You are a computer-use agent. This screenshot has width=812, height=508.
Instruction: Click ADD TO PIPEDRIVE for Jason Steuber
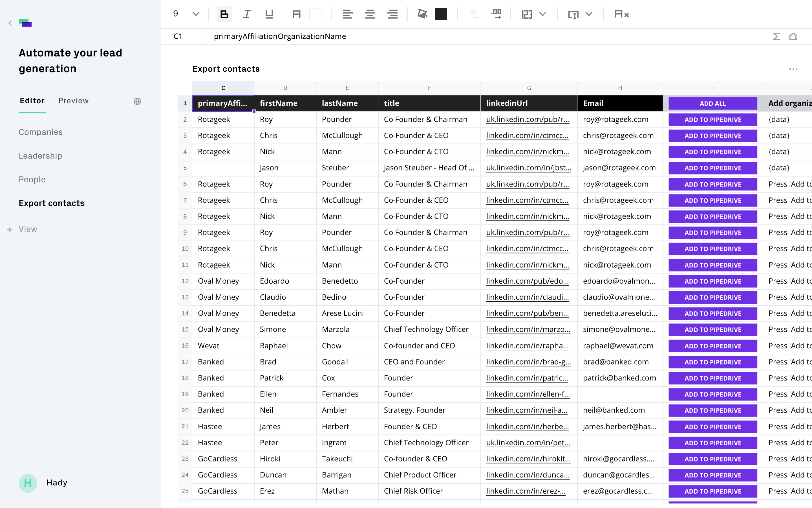pyautogui.click(x=713, y=168)
